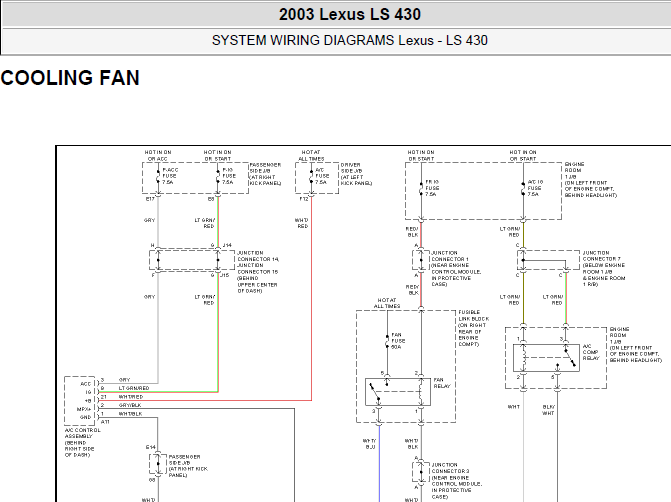
Task: Click the "JUNCTION CONNECTOR 3" label
Action: click(x=457, y=481)
